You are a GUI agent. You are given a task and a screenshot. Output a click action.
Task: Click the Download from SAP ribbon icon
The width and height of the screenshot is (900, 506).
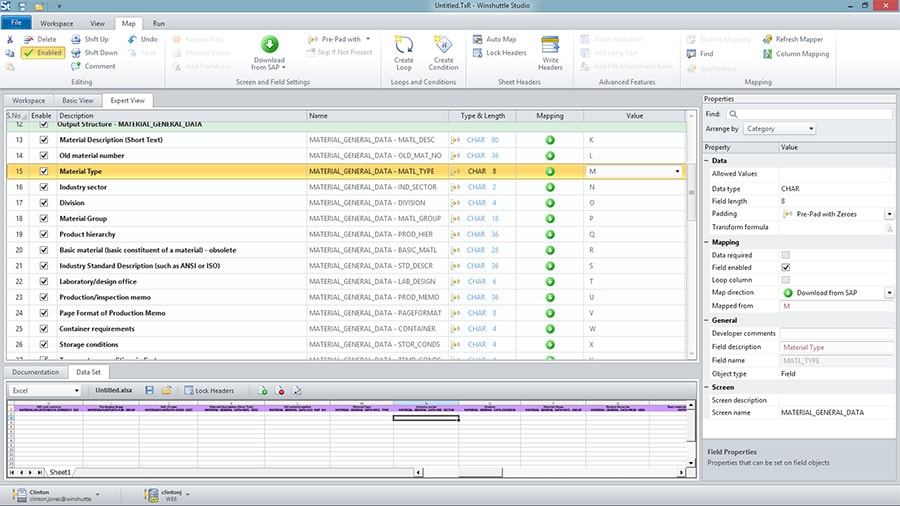[x=269, y=45]
